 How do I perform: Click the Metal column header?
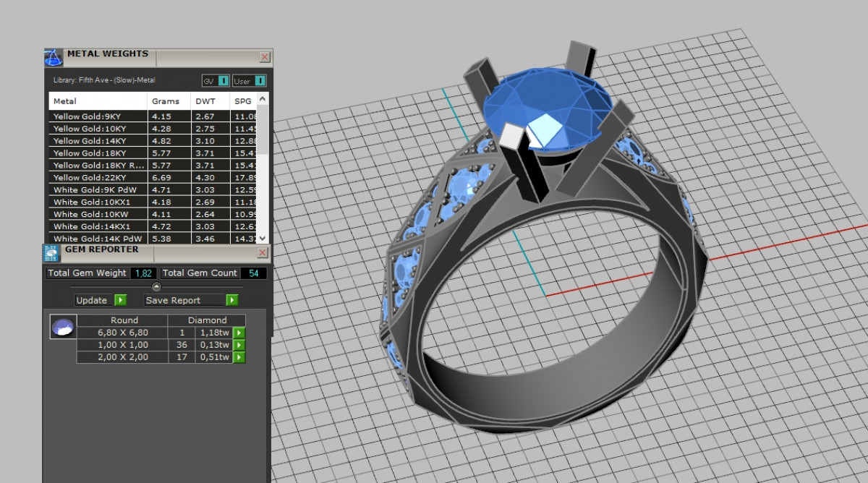point(65,101)
